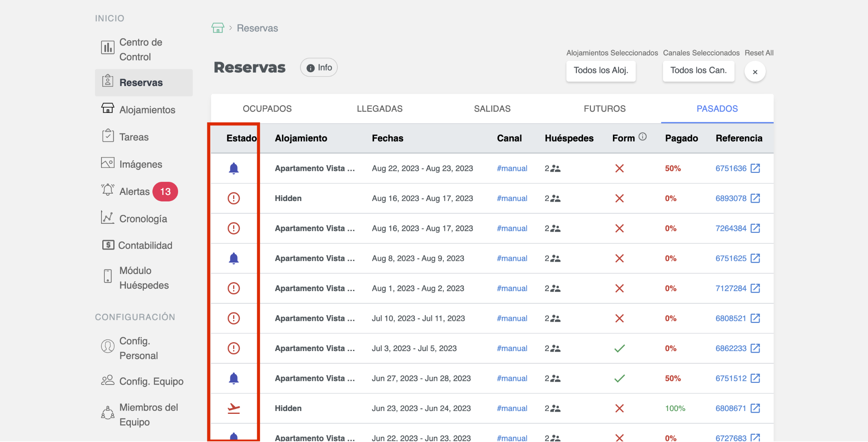Click green checkmark form icon for reservation 6751512
This screenshot has height=442, width=868.
click(x=619, y=378)
